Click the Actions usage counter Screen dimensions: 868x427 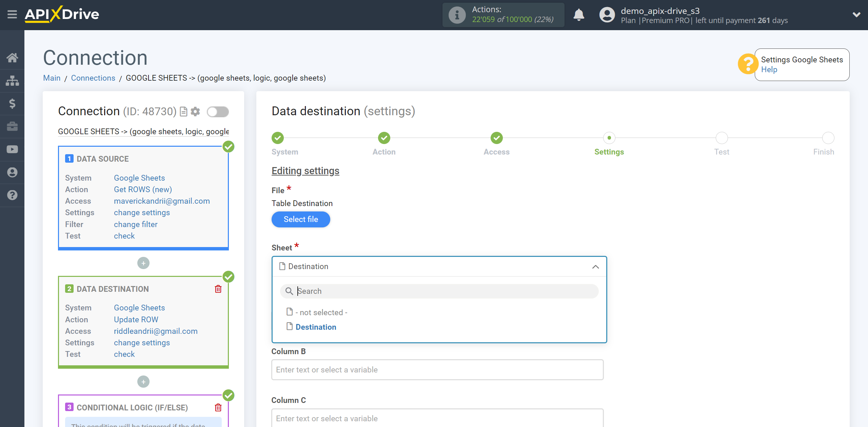coord(503,15)
